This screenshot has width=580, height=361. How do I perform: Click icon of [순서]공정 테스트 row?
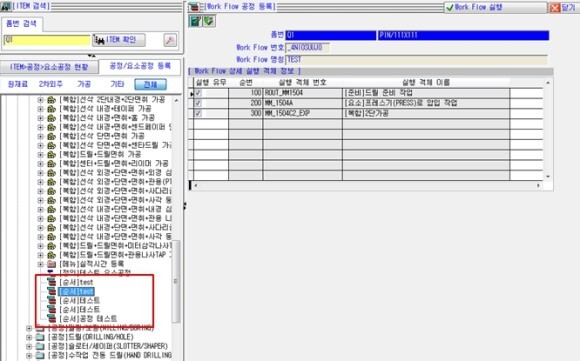(52, 318)
